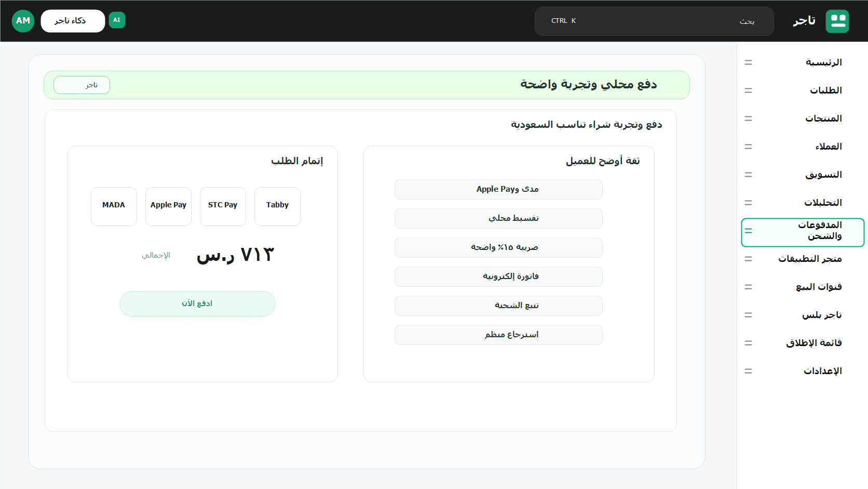This screenshot has width=868, height=489.
Task: Open الطلبات sidebar item
Action: coord(803,90)
